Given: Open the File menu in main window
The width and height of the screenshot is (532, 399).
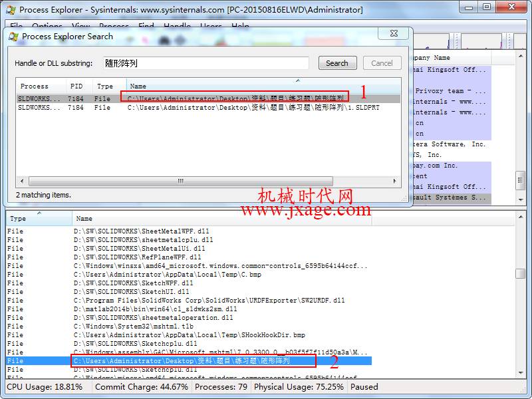Looking at the screenshot, I should coord(16,25).
